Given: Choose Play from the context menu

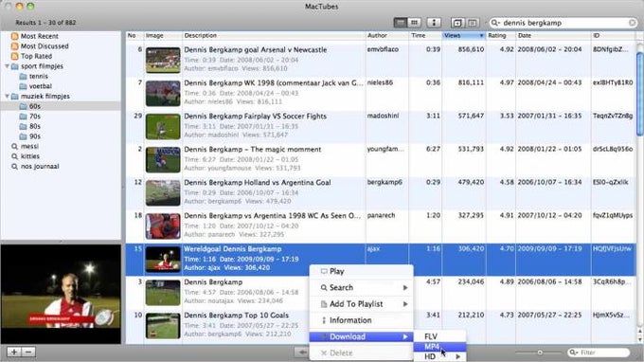Looking at the screenshot, I should tap(361, 271).
